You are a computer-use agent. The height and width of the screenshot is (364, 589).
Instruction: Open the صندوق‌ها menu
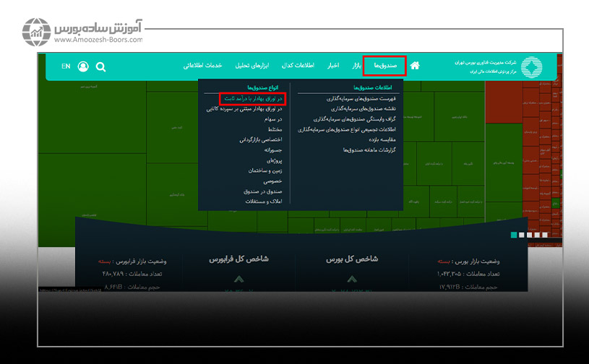click(x=384, y=66)
